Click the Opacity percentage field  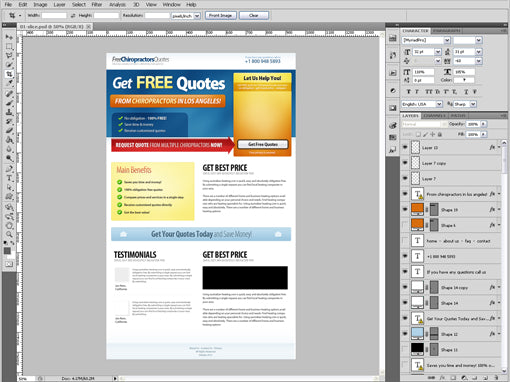click(x=473, y=124)
